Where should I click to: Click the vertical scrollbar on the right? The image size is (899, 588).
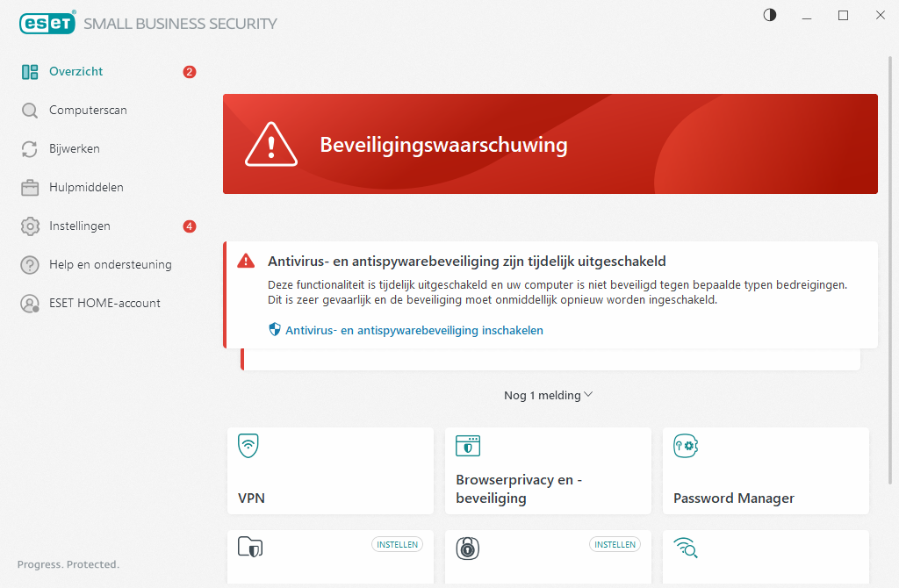pos(890,269)
